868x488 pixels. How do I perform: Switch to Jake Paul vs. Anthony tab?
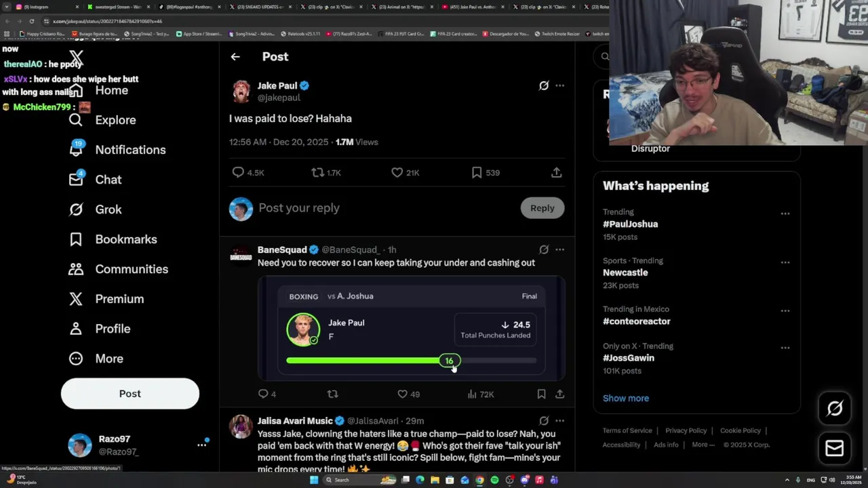[x=472, y=7]
